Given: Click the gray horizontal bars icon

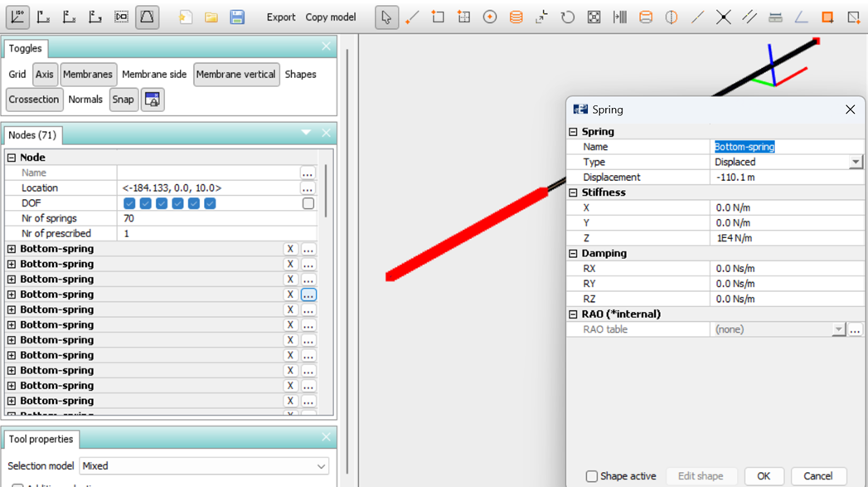Looking at the screenshot, I should click(775, 17).
